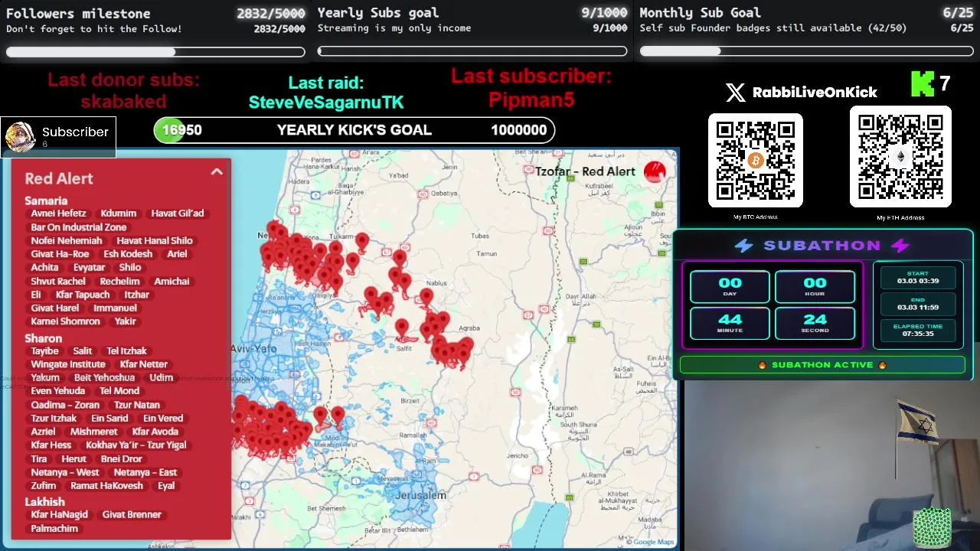Click the Sharon region heading
980x551 pixels.
point(43,337)
